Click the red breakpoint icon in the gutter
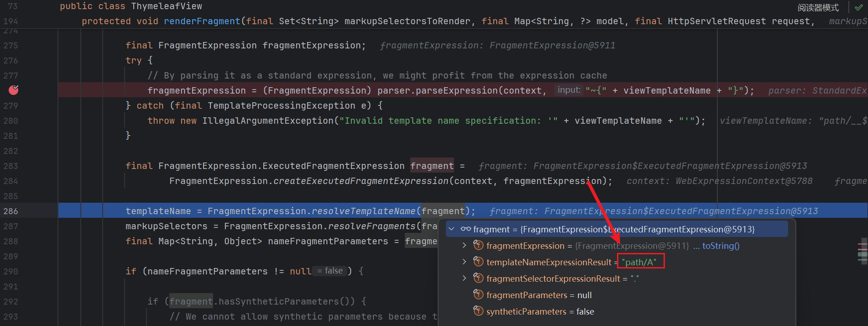This screenshot has height=326, width=868. [14, 90]
